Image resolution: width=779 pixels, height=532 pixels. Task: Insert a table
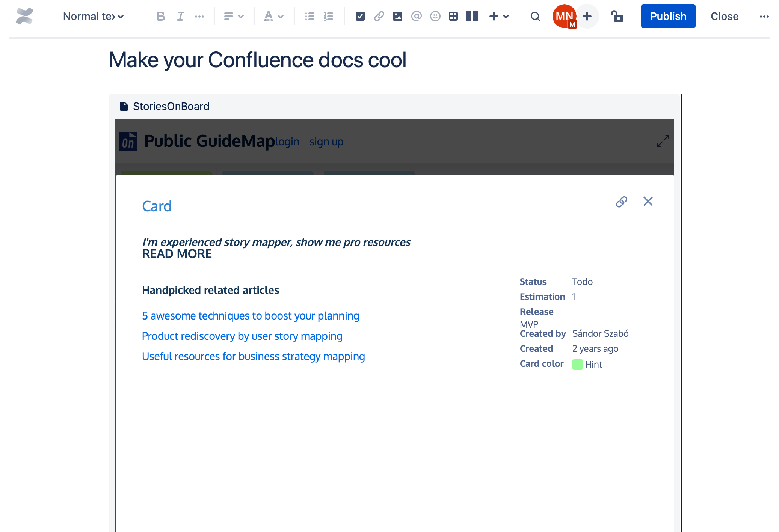click(x=453, y=16)
